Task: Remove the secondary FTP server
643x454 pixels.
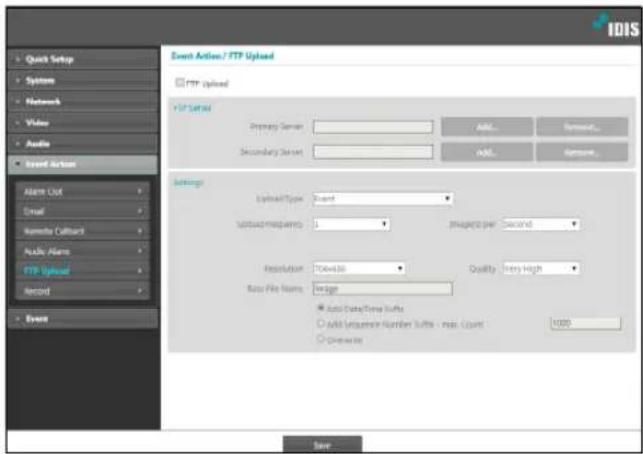Action: (581, 152)
